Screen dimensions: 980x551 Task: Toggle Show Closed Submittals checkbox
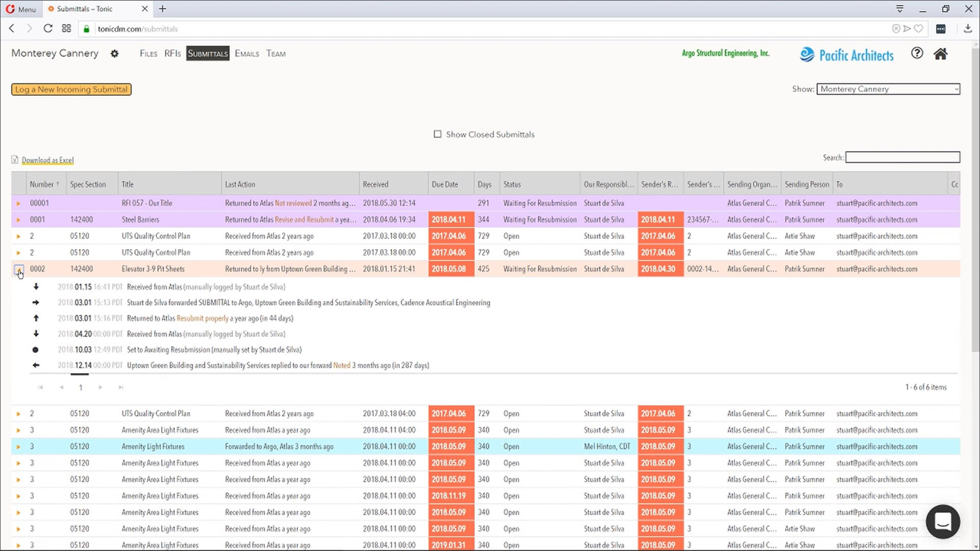click(437, 134)
